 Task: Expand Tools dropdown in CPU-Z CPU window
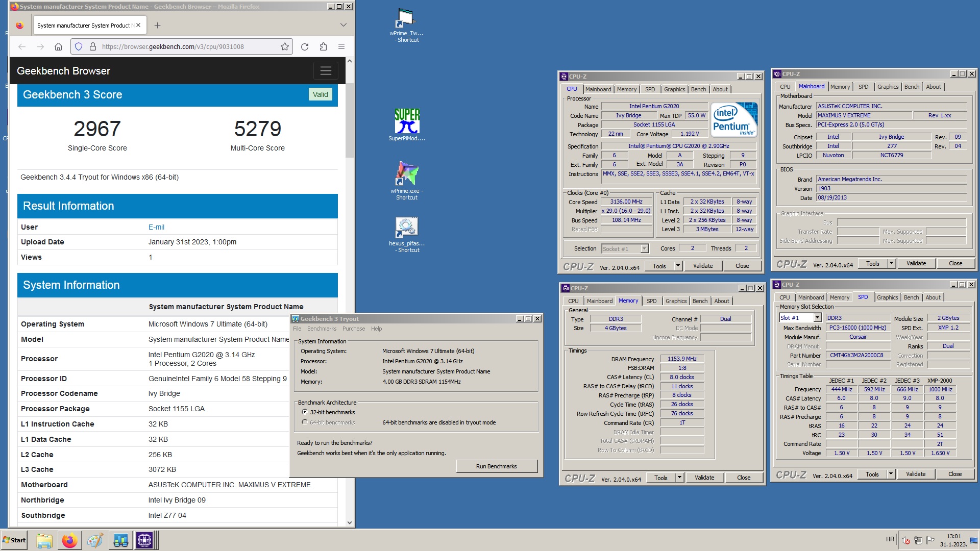click(678, 266)
